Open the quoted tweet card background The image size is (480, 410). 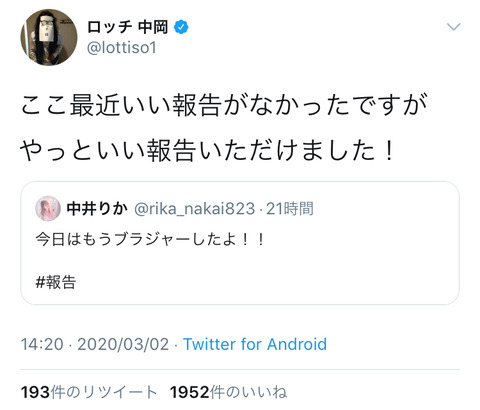pyautogui.click(x=240, y=243)
